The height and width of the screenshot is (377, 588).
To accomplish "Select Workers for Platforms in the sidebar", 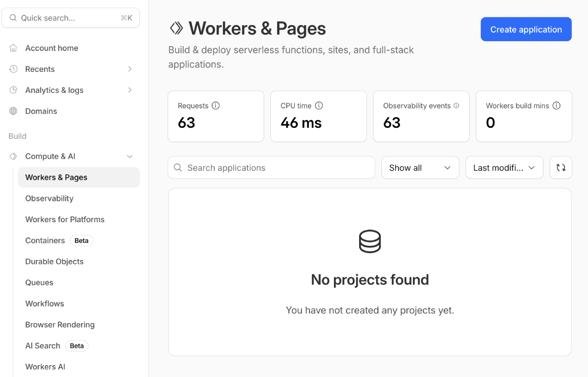I will (x=65, y=219).
